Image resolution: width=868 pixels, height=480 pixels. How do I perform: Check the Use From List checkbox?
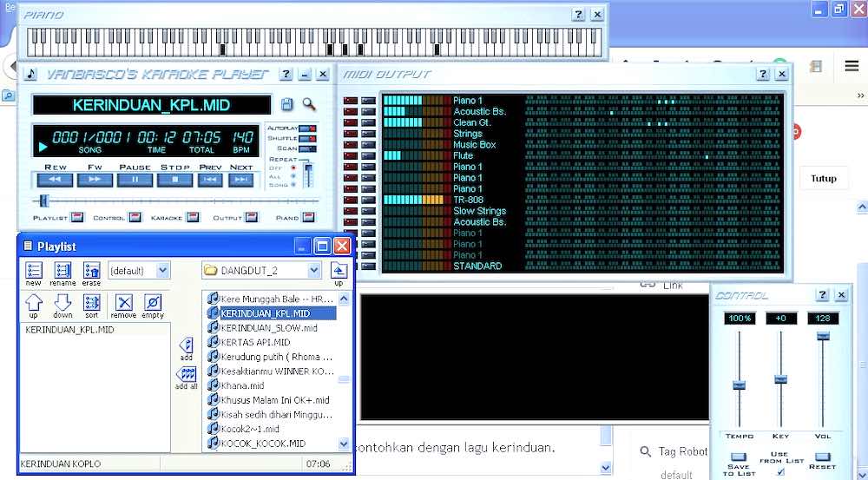click(x=779, y=472)
